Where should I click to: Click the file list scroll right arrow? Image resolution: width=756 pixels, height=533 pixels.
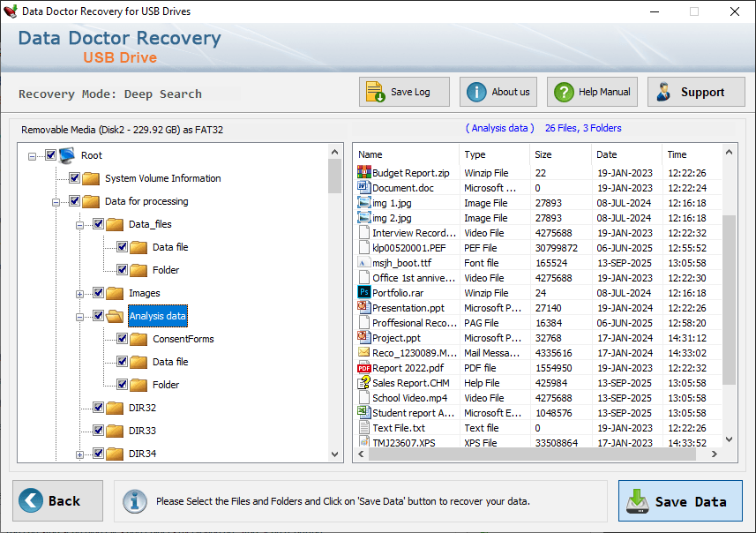[715, 454]
